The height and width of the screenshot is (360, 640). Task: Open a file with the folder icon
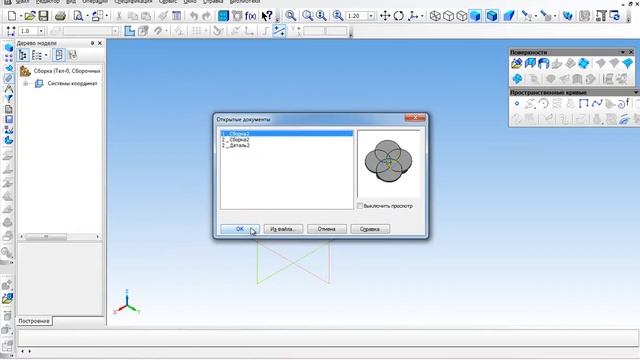point(29,16)
